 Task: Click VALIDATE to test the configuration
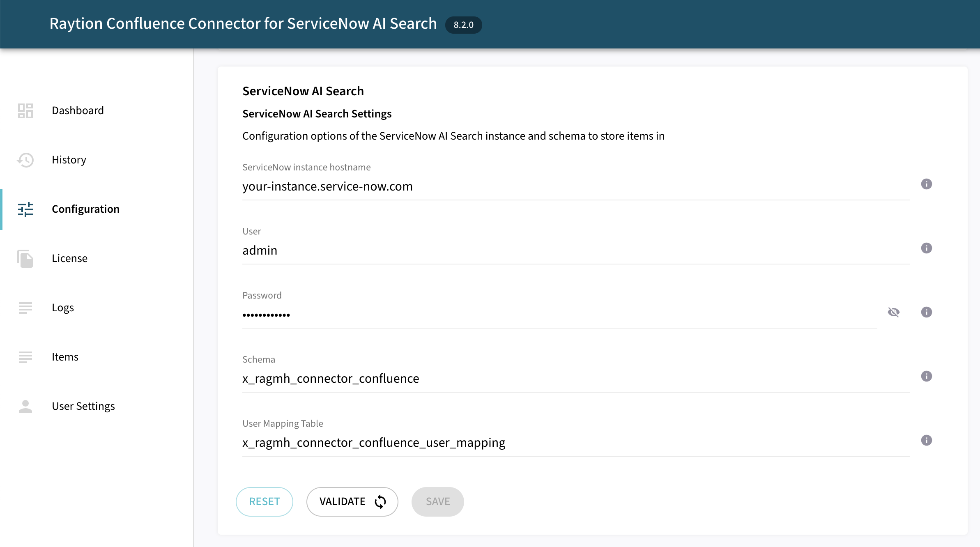click(x=352, y=501)
